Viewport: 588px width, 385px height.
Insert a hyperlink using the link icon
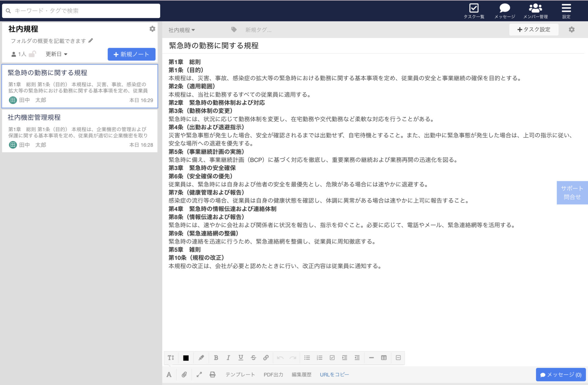266,357
